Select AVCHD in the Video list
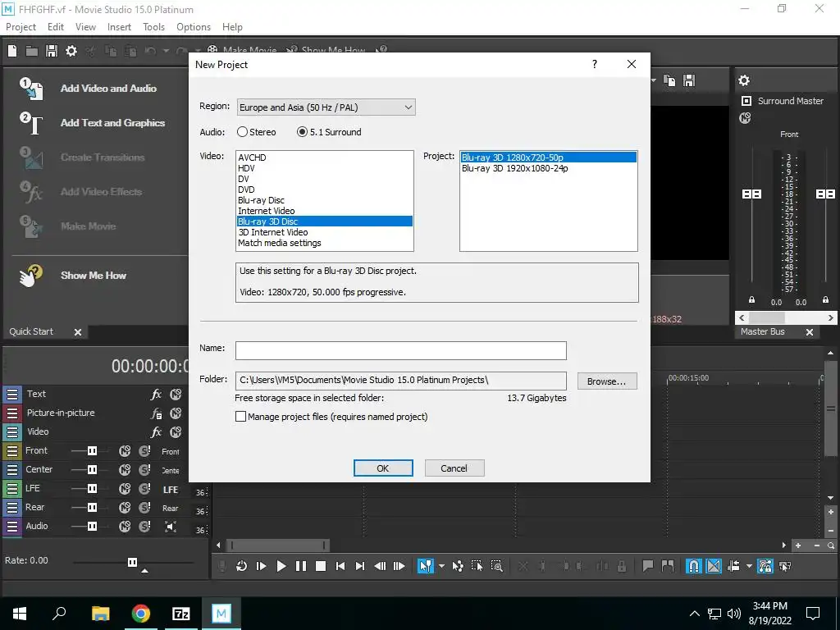Image resolution: width=840 pixels, height=630 pixels. [x=325, y=157]
